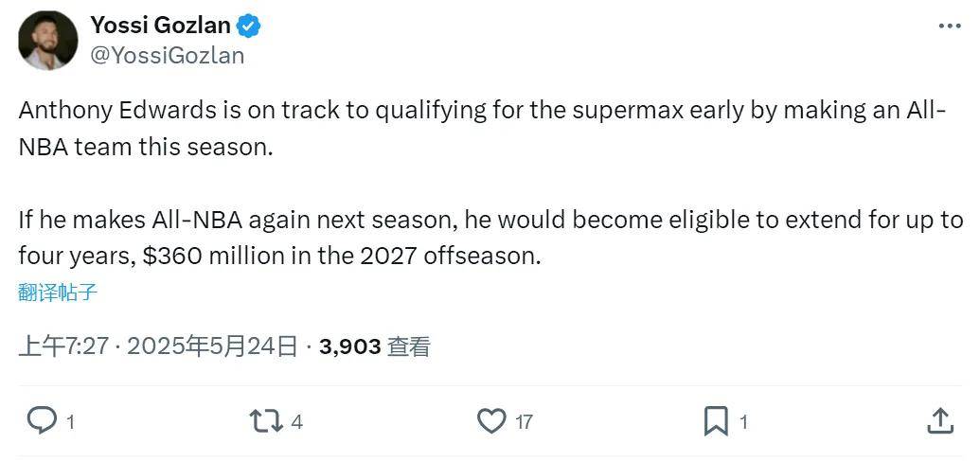Viewport: 980px width, 461px height.
Task: Click the blue verified badge
Action: [249, 26]
